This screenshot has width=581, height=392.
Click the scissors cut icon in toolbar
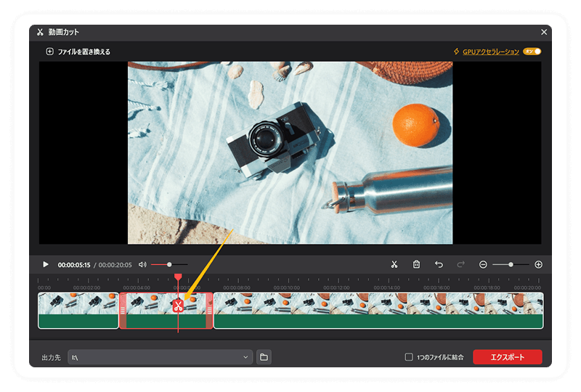click(x=394, y=264)
